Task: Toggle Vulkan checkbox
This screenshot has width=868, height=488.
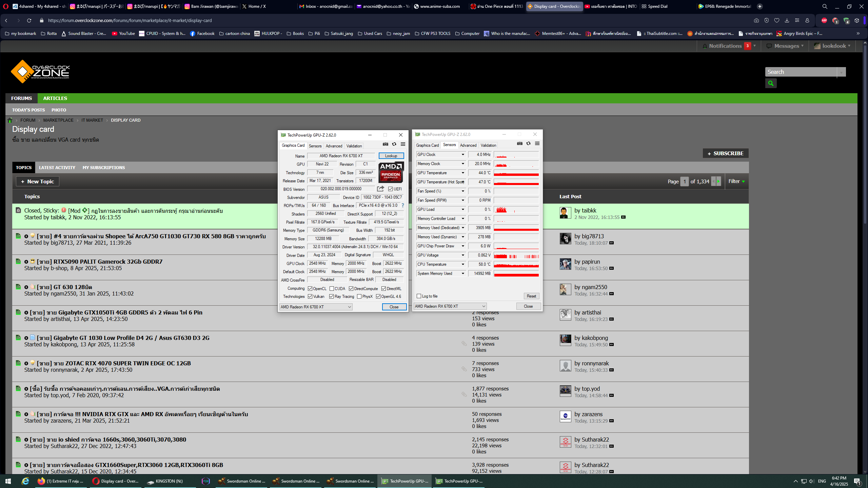Action: coord(310,297)
